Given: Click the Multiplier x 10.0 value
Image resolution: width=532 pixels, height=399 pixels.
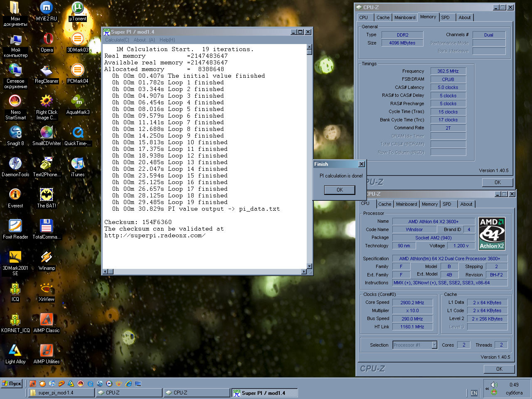Looking at the screenshot, I should click(x=412, y=310).
